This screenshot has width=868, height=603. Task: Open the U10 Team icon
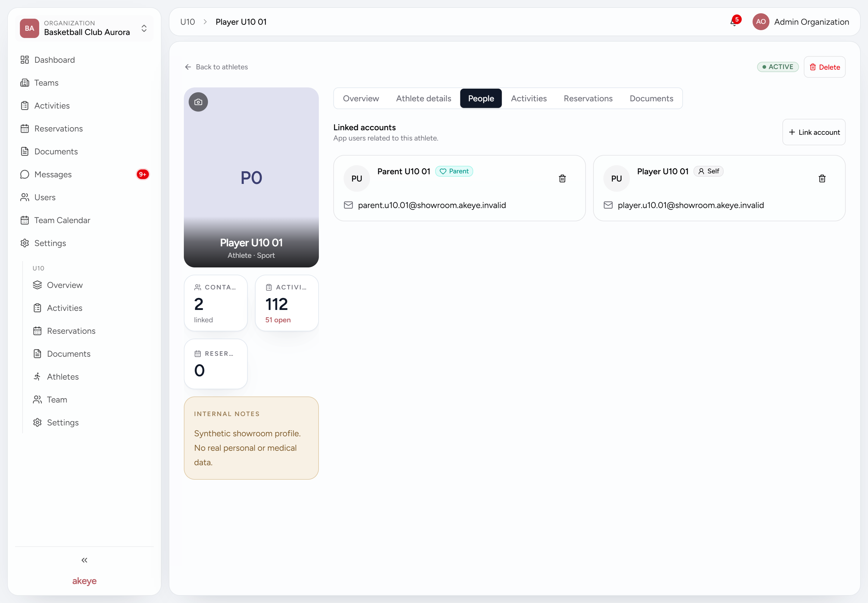click(37, 399)
